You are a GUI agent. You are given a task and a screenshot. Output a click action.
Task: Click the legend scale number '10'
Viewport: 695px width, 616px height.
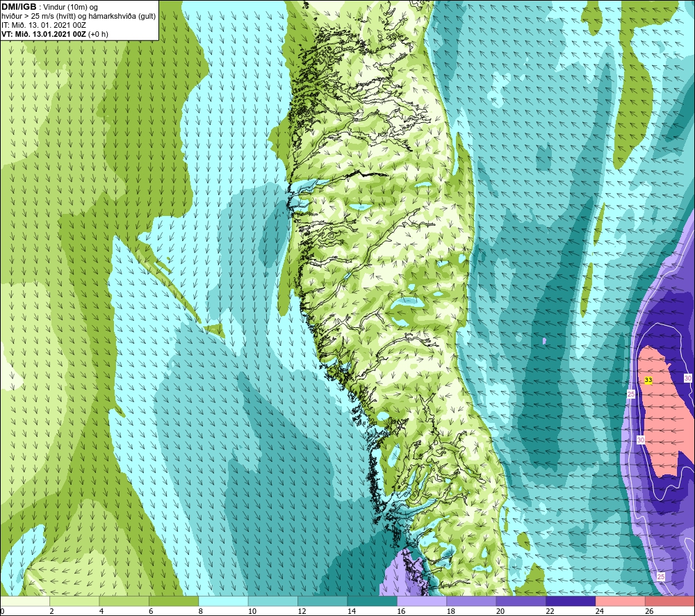pyautogui.click(x=252, y=612)
